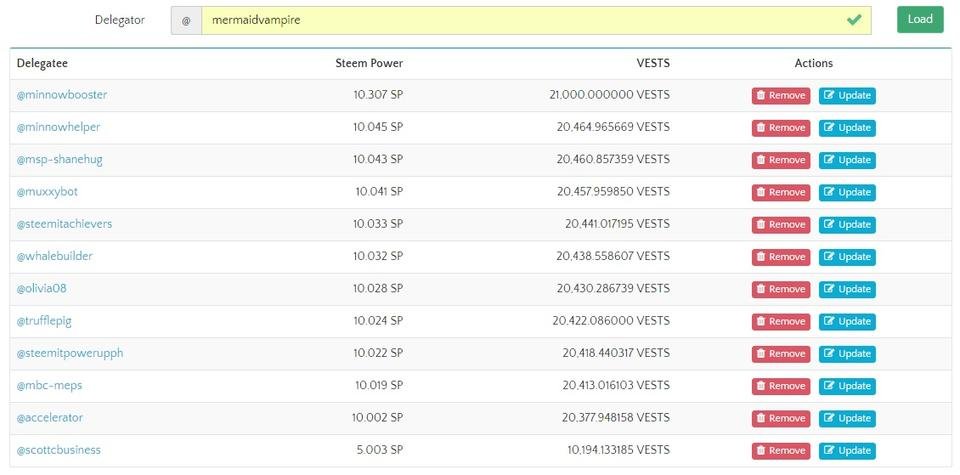Select the 20,464.965669 VESTS value
The height and width of the screenshot is (475, 960).
(x=613, y=127)
